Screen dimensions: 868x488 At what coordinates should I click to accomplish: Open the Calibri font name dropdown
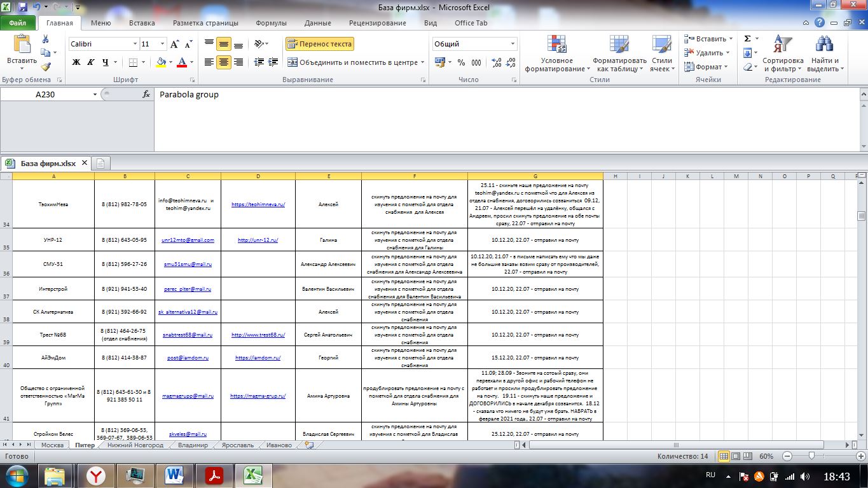(x=135, y=44)
